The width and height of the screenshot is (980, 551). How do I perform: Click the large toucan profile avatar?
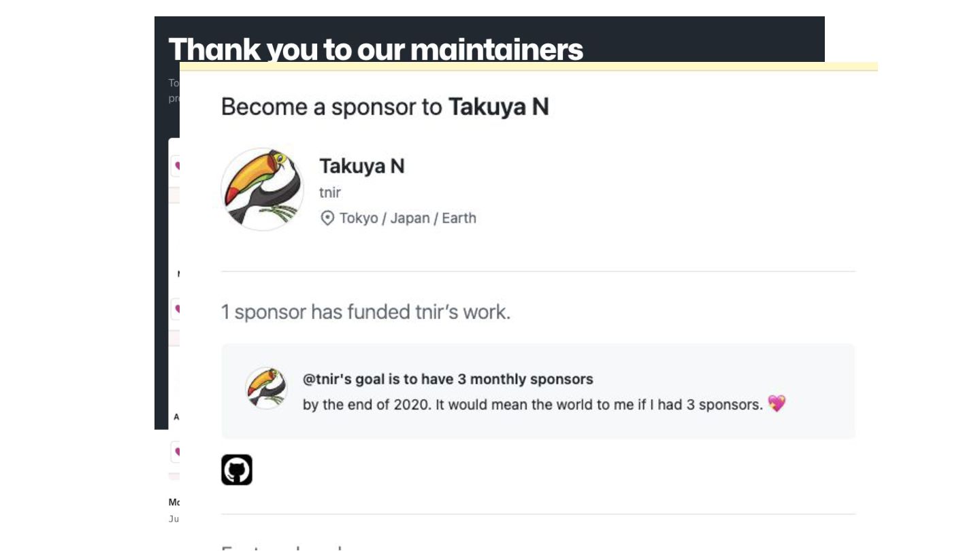click(x=262, y=189)
